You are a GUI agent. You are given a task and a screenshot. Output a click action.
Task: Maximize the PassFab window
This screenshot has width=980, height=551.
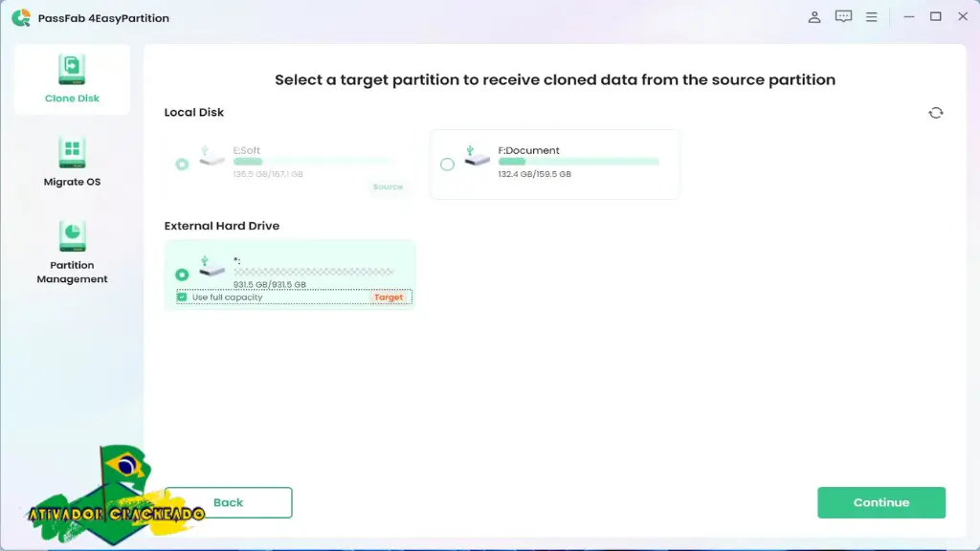tap(936, 17)
